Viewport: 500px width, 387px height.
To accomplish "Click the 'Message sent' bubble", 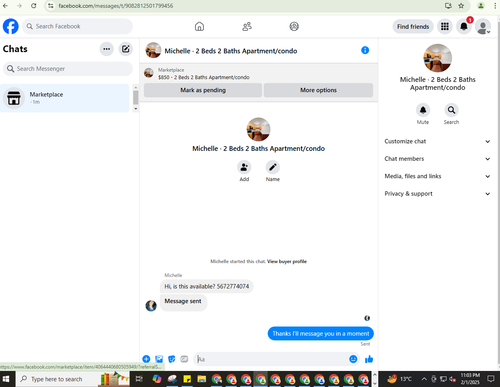I will point(183,302).
